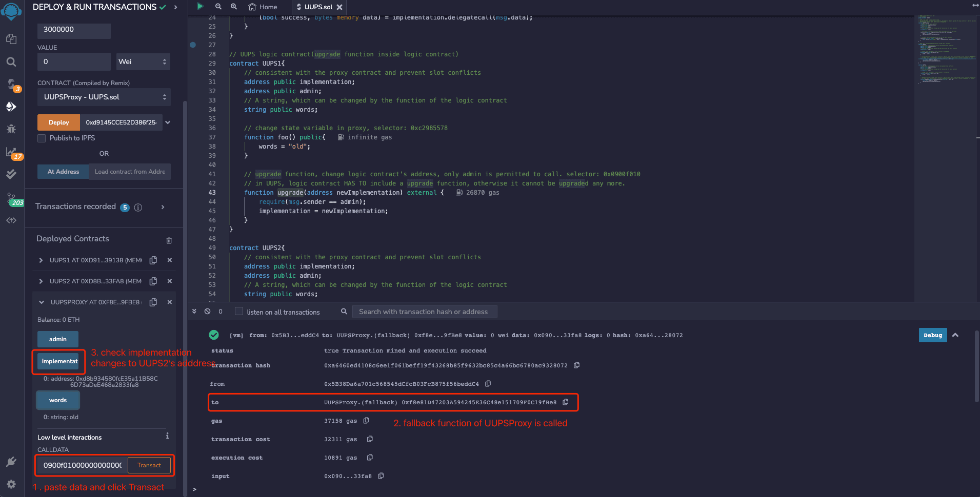This screenshot has width=980, height=497.
Task: Expand the UUPS1 deployed contract
Action: tap(41, 260)
